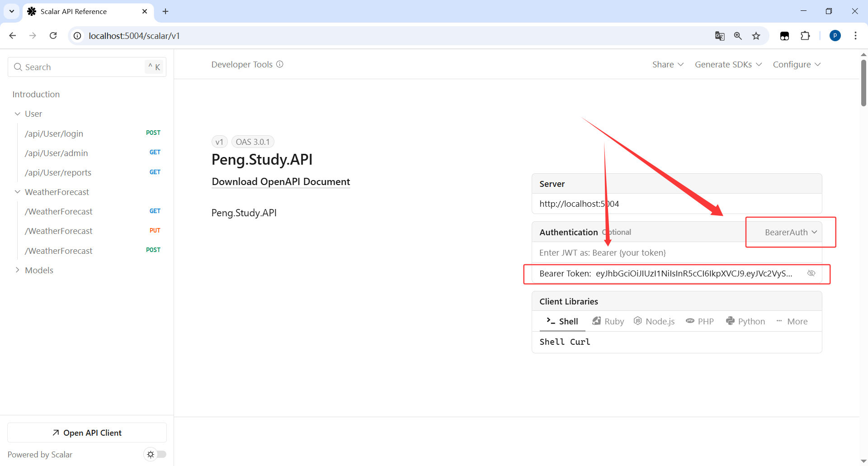
Task: Click Download OpenAPI Document link
Action: pos(281,181)
